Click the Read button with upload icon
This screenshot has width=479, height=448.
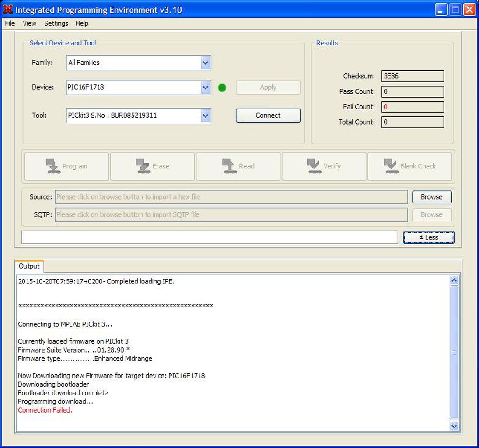(x=238, y=166)
